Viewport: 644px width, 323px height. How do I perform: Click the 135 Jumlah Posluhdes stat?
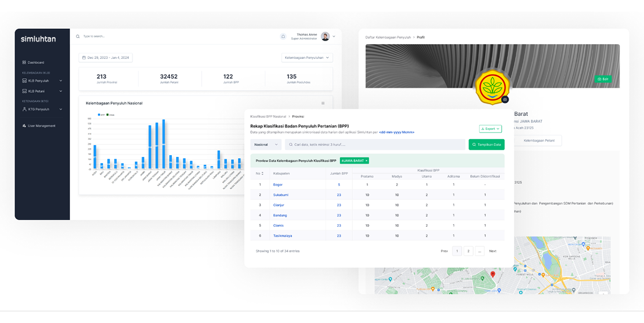298,79
